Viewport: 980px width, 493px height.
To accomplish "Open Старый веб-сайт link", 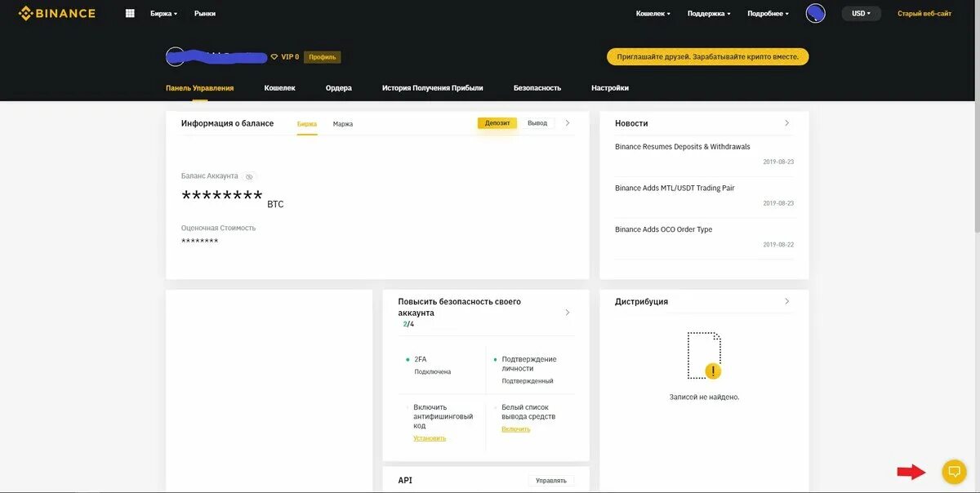I will (924, 14).
